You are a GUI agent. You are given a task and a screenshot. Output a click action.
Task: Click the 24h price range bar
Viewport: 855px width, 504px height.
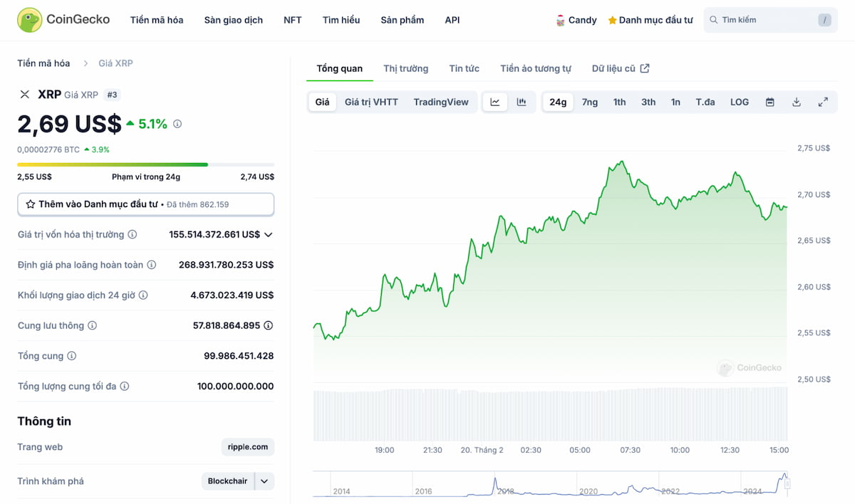click(146, 164)
